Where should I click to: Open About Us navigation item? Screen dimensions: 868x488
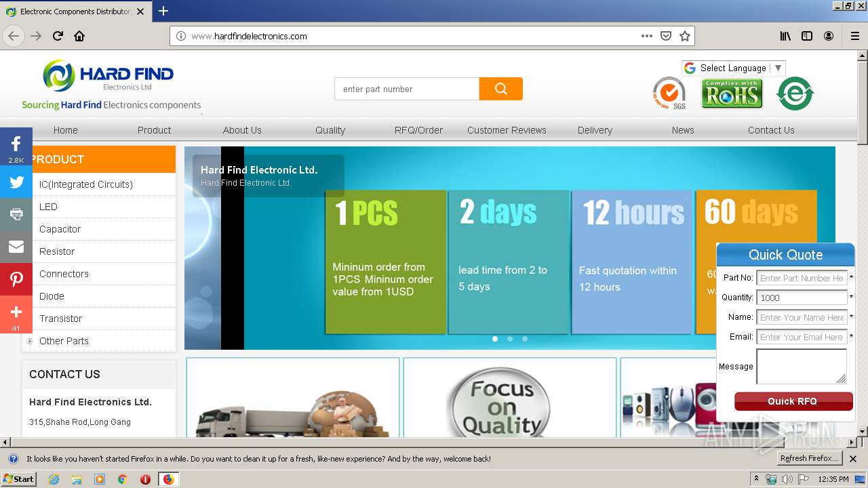coord(242,130)
